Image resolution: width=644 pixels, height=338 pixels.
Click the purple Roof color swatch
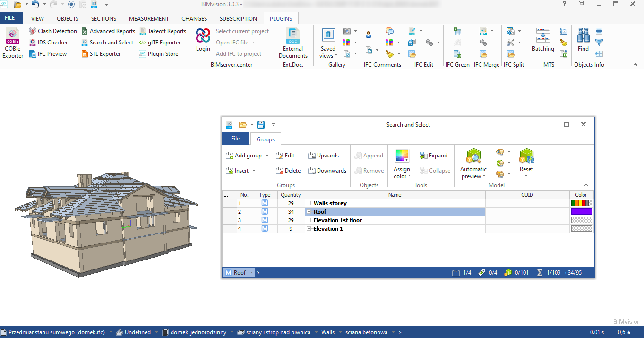tap(581, 212)
